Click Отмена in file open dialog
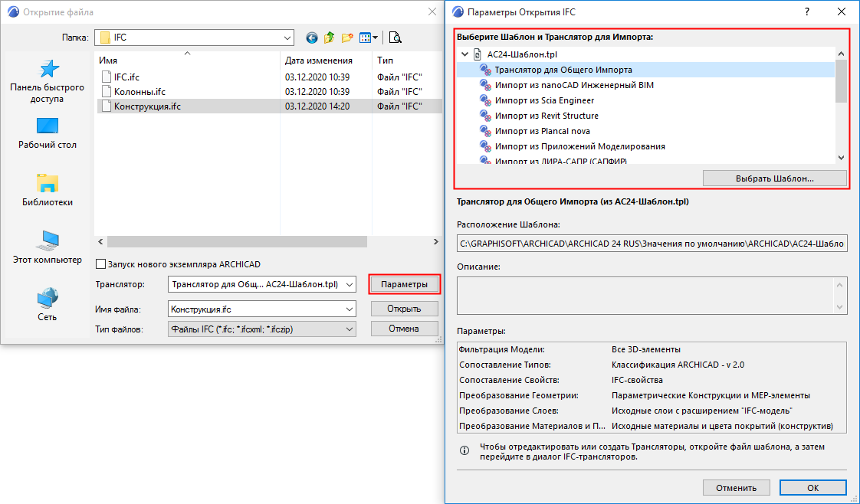860x504 pixels. (x=404, y=329)
